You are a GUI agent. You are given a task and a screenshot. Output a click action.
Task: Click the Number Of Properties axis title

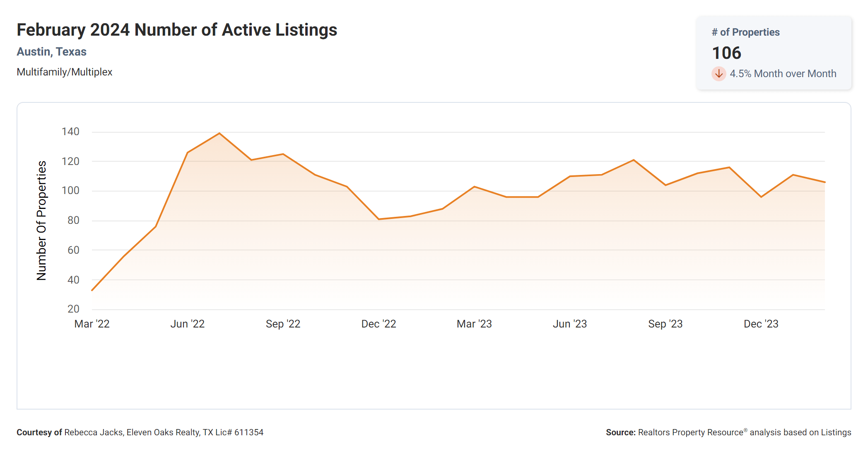[41, 221]
